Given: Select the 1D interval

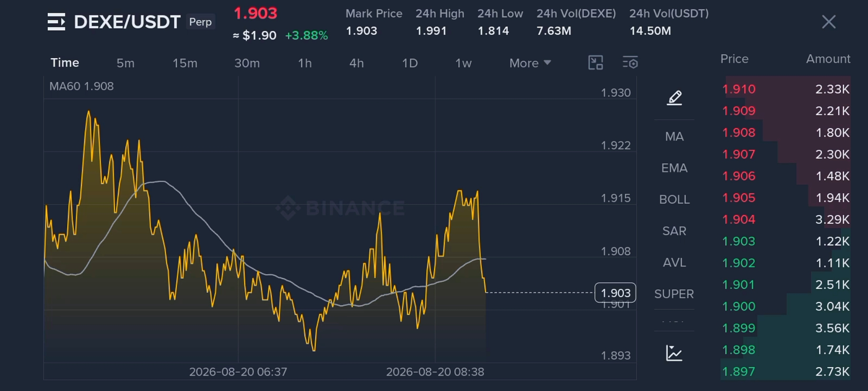Looking at the screenshot, I should (410, 63).
